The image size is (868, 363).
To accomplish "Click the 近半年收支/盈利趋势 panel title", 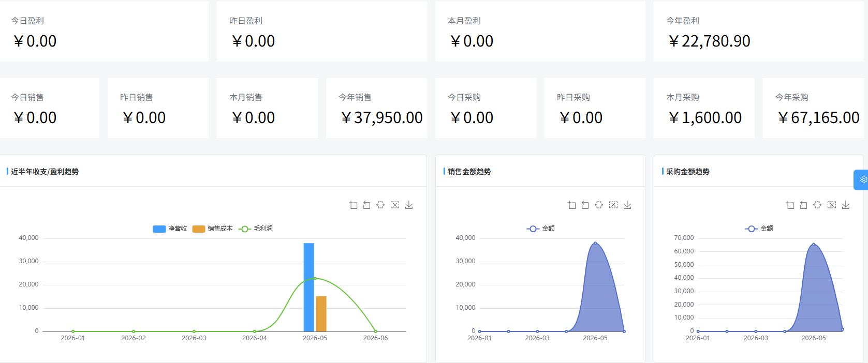I will (x=45, y=172).
